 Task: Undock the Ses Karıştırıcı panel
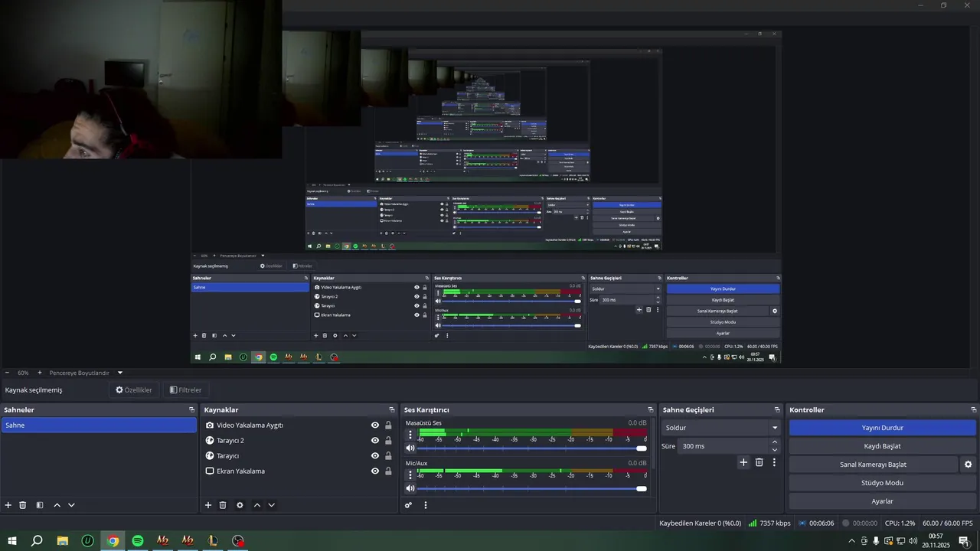651,410
